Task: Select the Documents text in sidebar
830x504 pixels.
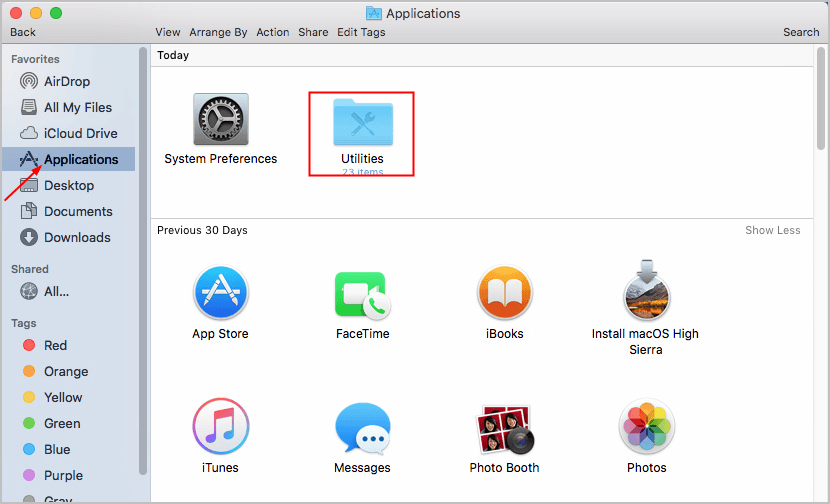Action: click(x=78, y=212)
